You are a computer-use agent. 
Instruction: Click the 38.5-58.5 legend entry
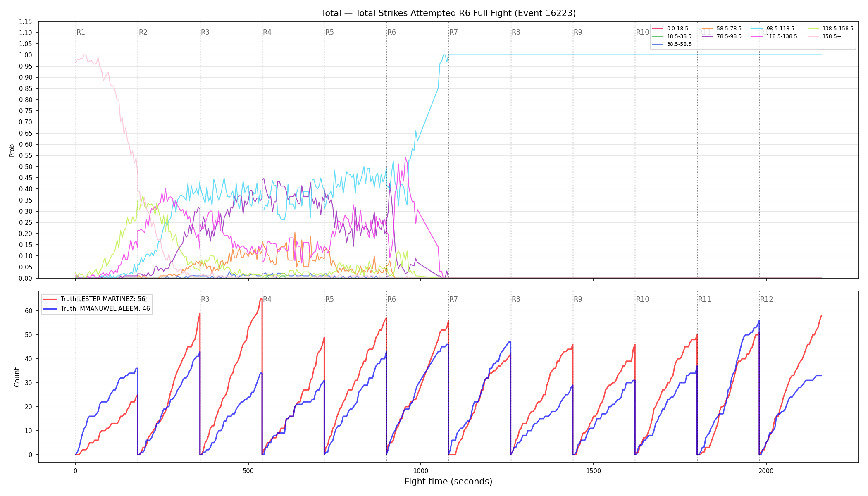point(672,44)
